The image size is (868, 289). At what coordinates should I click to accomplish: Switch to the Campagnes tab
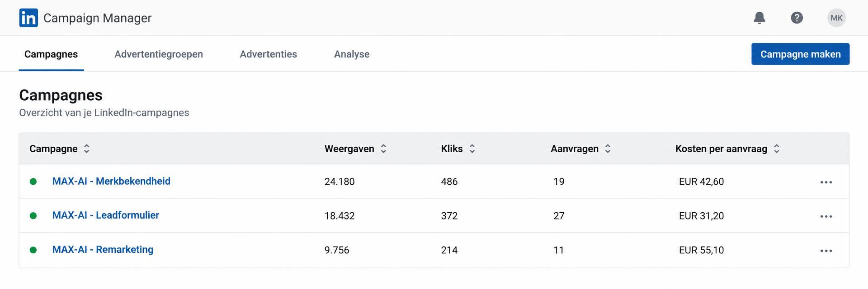click(51, 54)
